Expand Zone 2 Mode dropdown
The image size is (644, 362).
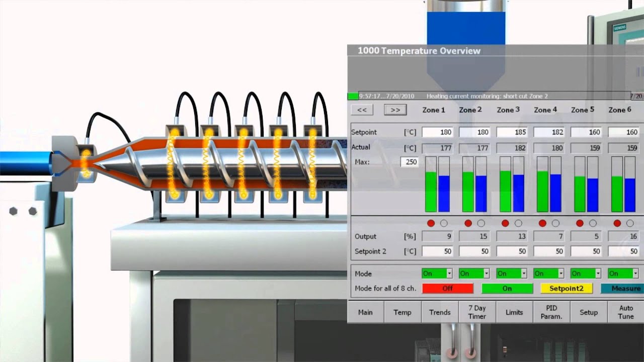coord(487,274)
